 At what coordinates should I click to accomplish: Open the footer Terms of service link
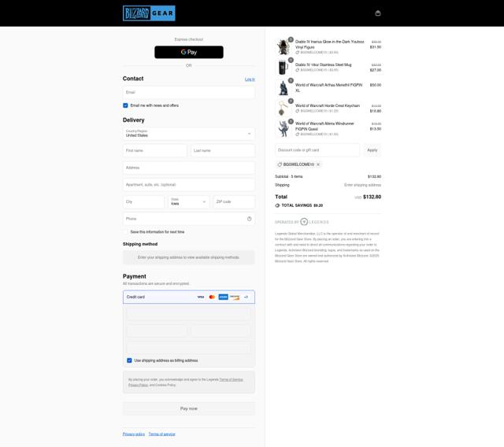(x=161, y=434)
